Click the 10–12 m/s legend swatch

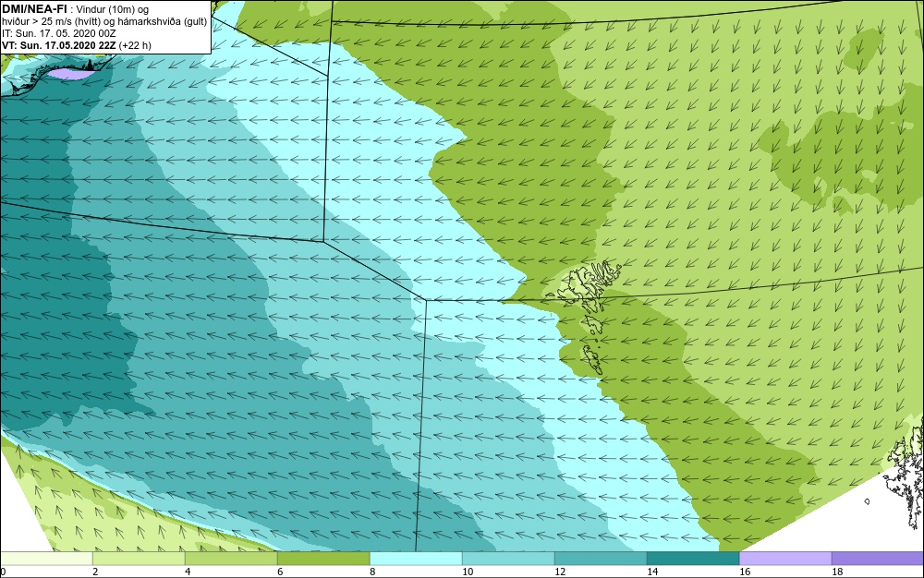coord(508,559)
